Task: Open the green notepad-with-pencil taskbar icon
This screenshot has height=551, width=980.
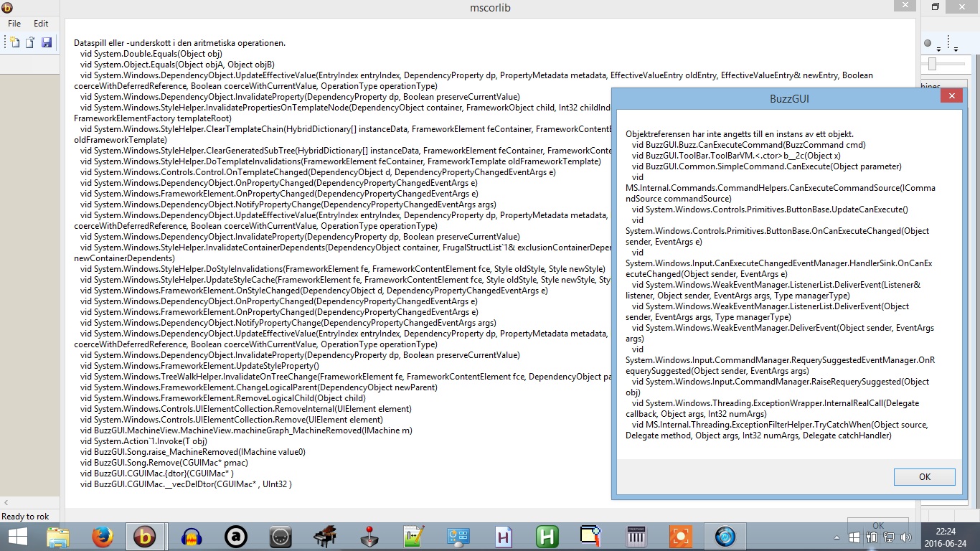Action: click(414, 537)
